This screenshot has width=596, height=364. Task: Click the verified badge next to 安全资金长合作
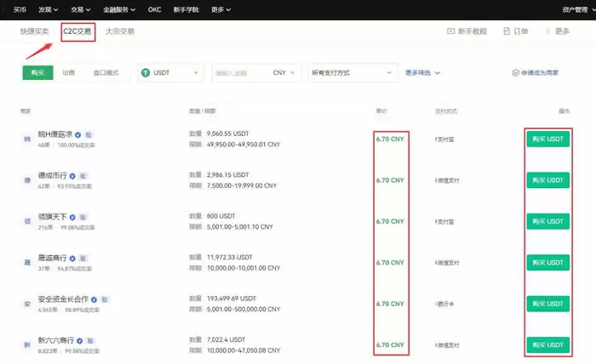coord(94,299)
